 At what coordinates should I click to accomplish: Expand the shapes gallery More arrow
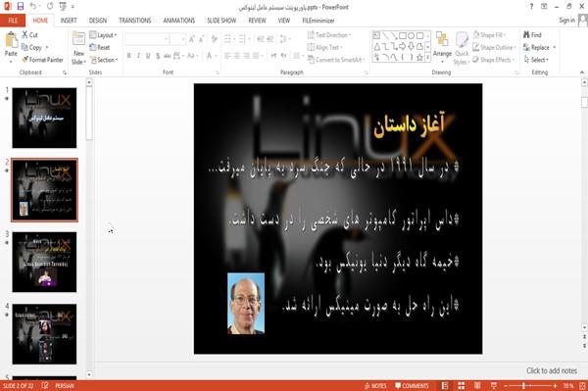click(428, 58)
